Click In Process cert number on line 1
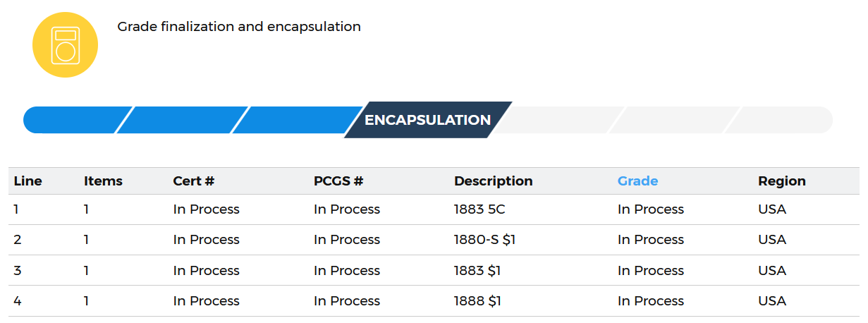The image size is (868, 323). pyautogui.click(x=207, y=209)
